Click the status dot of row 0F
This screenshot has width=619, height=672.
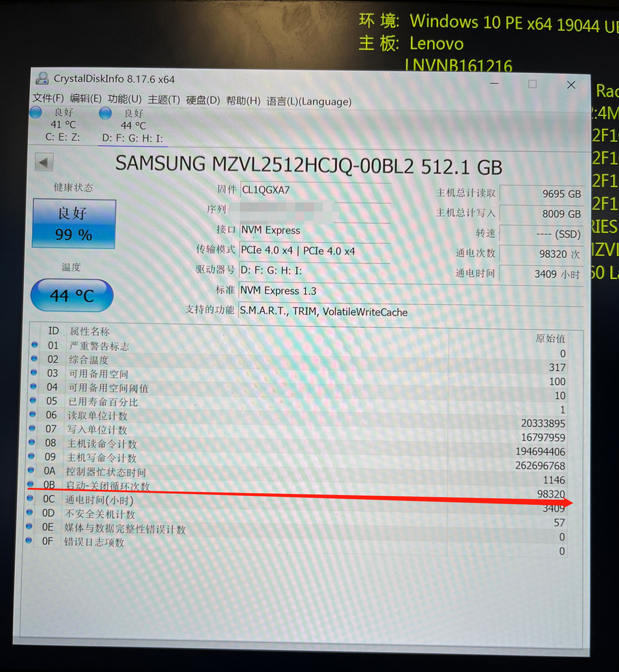pyautogui.click(x=29, y=540)
